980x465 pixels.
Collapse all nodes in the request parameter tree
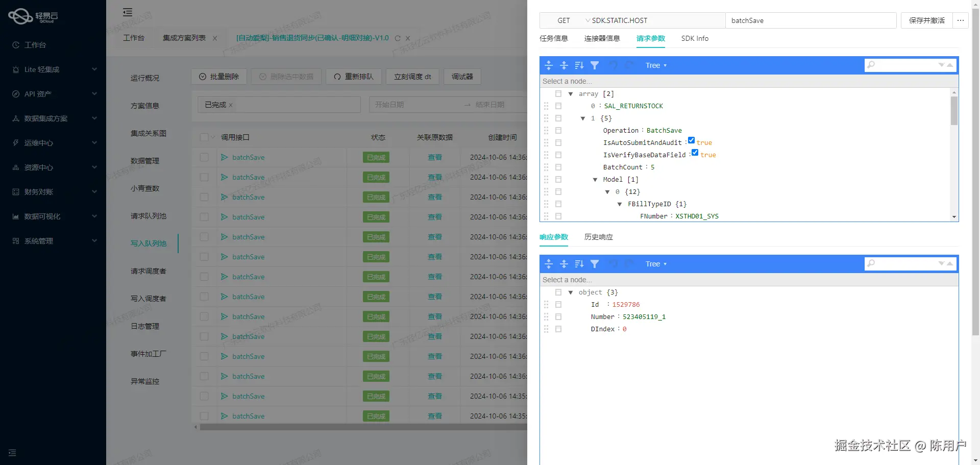564,65
